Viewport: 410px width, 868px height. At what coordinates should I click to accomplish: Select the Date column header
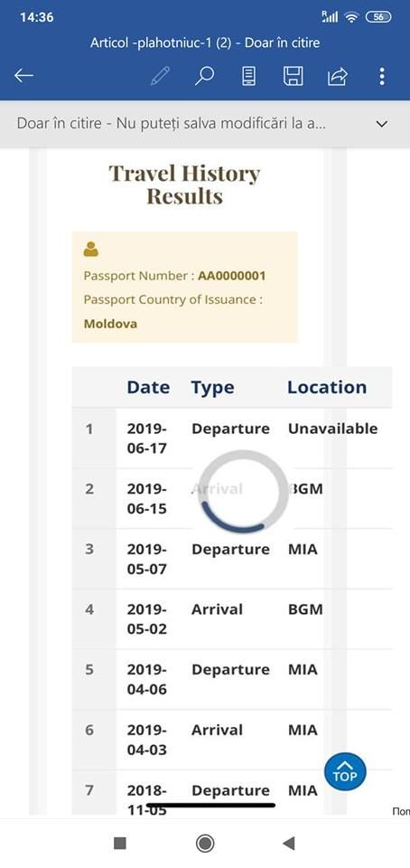coord(148,387)
